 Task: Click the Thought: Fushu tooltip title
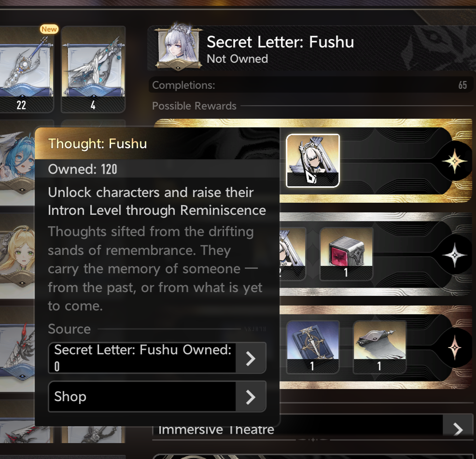tap(98, 144)
